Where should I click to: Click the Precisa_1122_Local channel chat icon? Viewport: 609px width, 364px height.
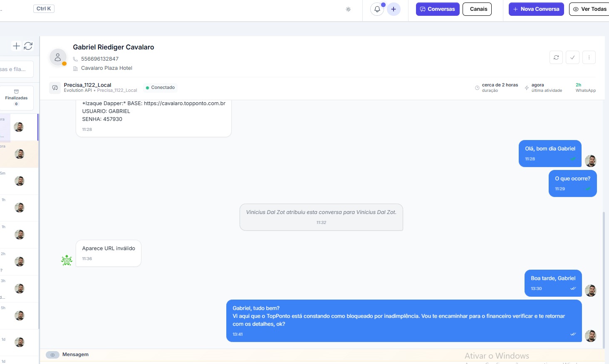coord(55,88)
